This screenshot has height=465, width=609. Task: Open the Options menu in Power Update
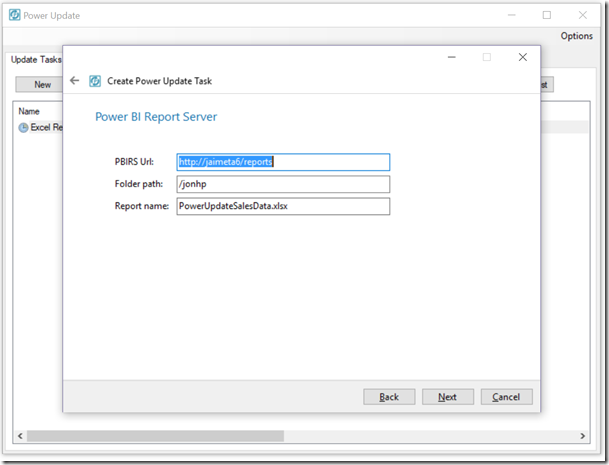[x=576, y=36]
